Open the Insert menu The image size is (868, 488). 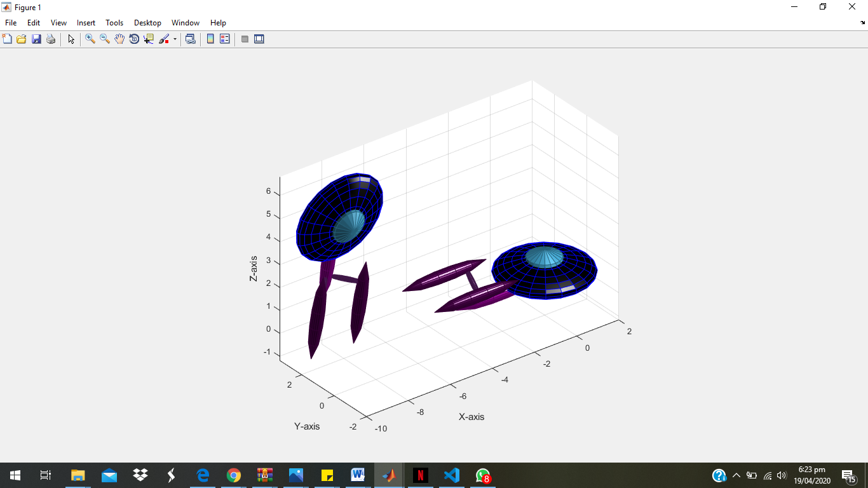(86, 22)
